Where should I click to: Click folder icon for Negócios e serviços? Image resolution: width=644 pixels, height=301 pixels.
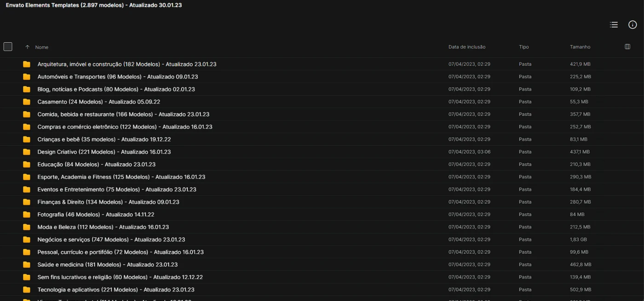coord(27,239)
